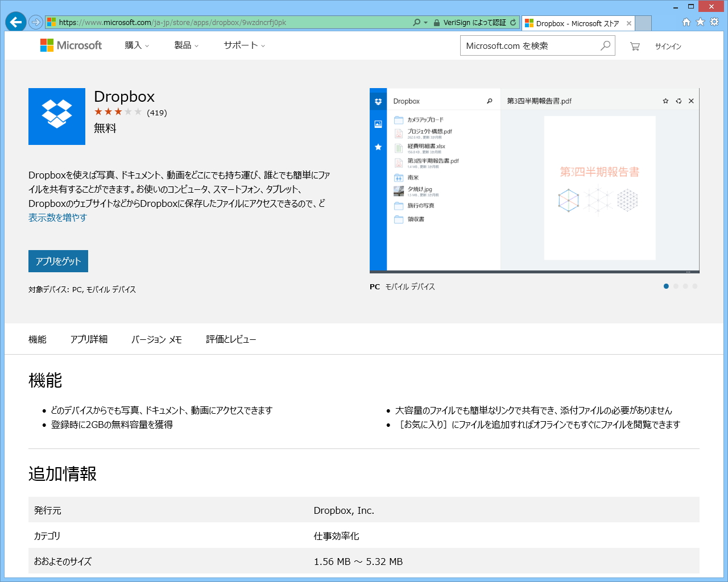Click the Microsoft logo in the header
Screen dimensions: 728x582
(71, 45)
